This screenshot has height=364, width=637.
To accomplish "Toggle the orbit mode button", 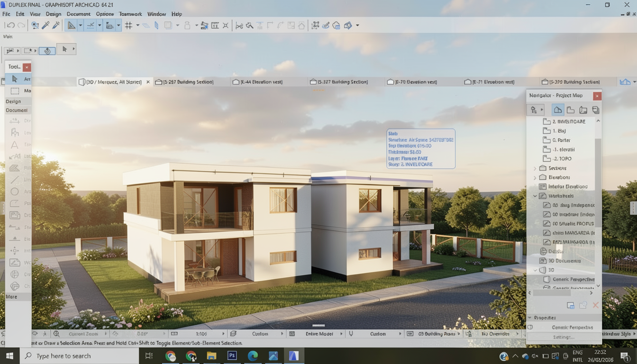I will 47,51.
